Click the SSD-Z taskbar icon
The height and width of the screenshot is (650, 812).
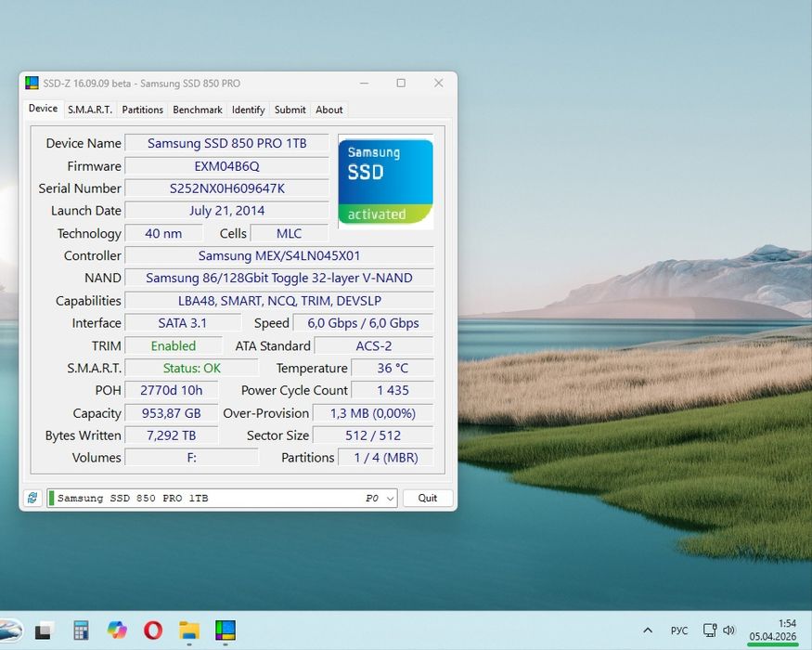click(x=226, y=630)
